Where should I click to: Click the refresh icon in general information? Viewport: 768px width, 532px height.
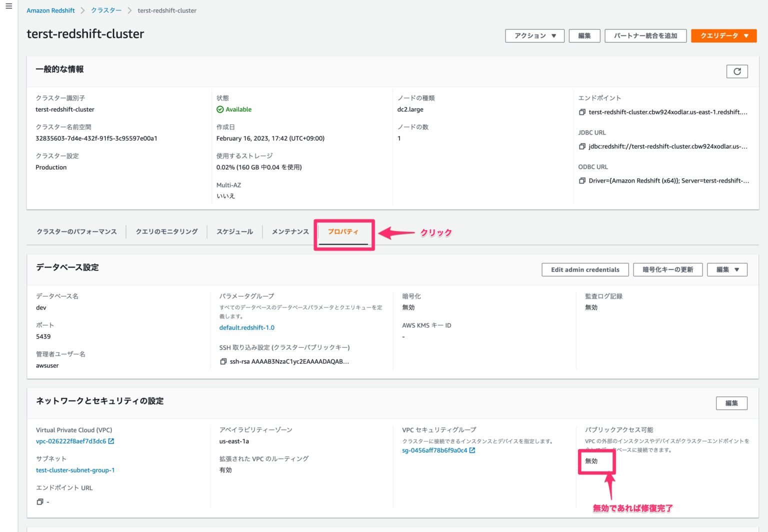[736, 71]
